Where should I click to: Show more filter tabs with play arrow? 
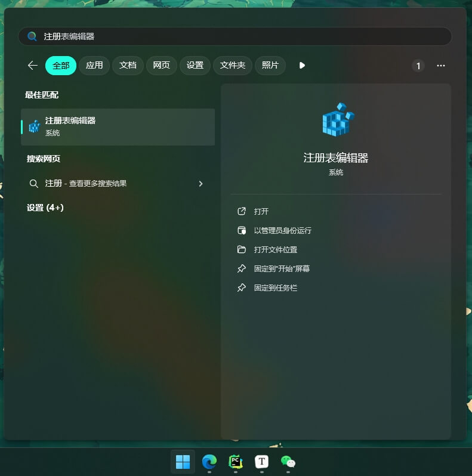click(x=302, y=65)
